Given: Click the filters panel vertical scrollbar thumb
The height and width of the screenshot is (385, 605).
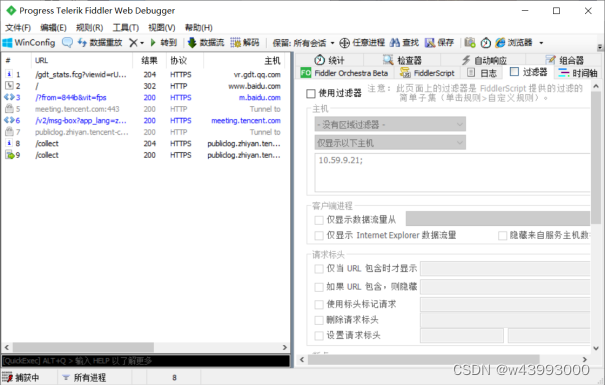Looking at the screenshot, I should 596,157.
